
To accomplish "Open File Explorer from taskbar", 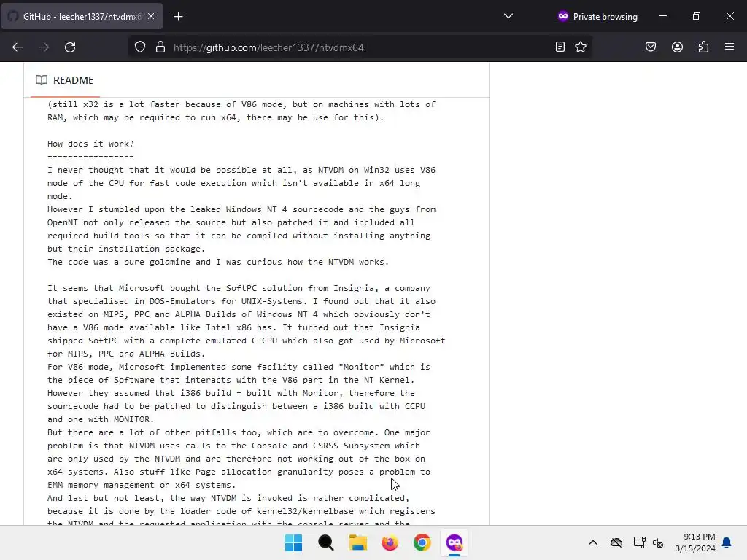I will [x=357, y=542].
